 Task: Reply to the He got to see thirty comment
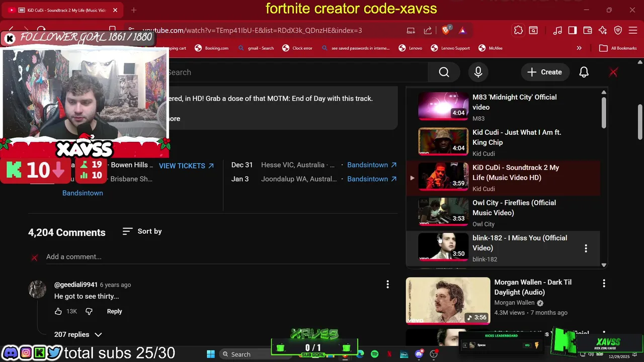click(114, 311)
